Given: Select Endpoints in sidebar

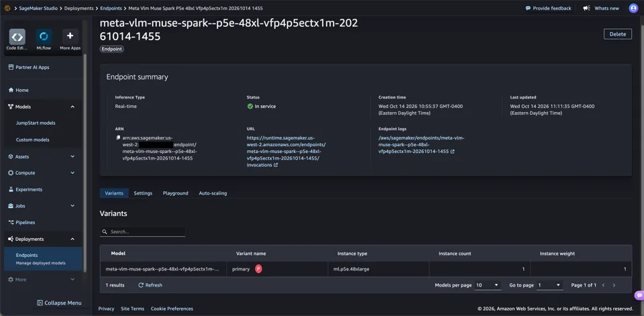Looking at the screenshot, I should [43, 258].
